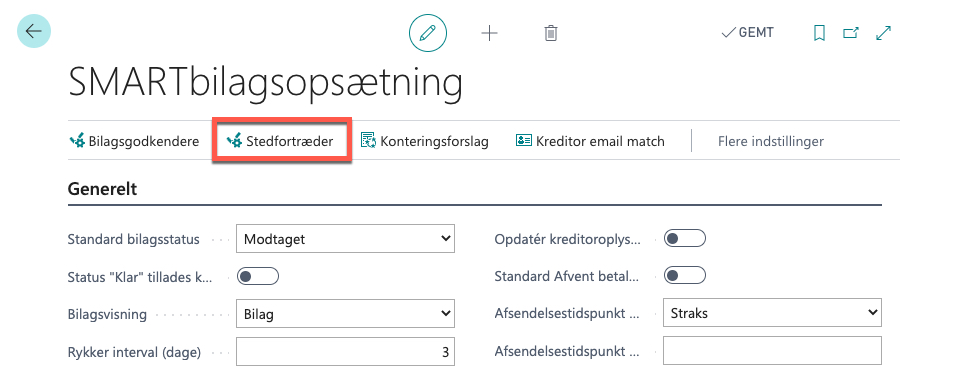Toggle Standard Afvent betaling switch
Image resolution: width=968 pixels, height=370 pixels.
(x=685, y=275)
